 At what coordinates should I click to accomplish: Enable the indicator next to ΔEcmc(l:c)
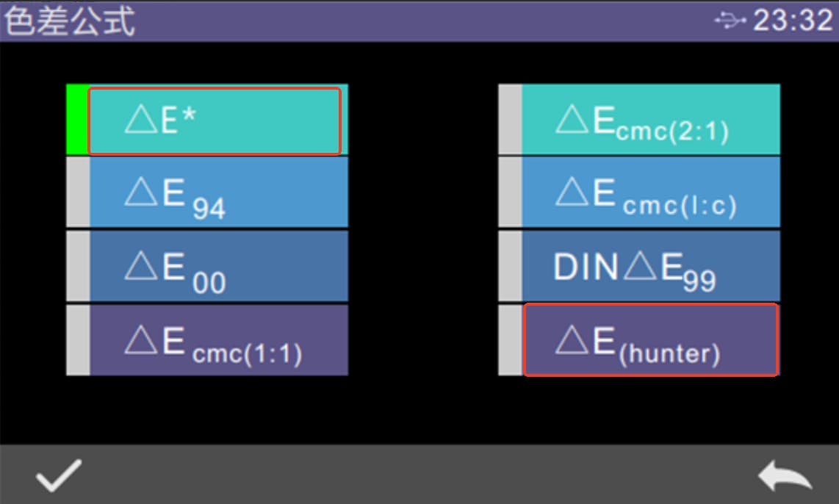[x=510, y=192]
